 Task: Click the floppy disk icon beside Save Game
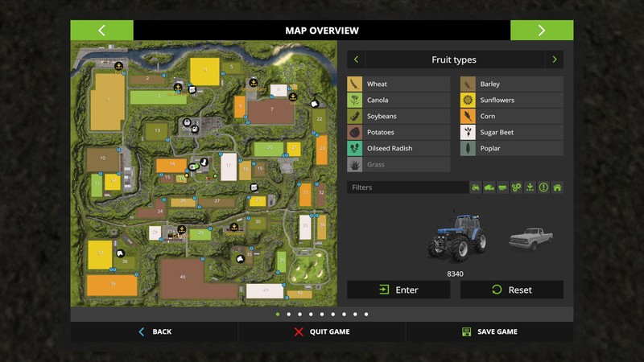[466, 331]
